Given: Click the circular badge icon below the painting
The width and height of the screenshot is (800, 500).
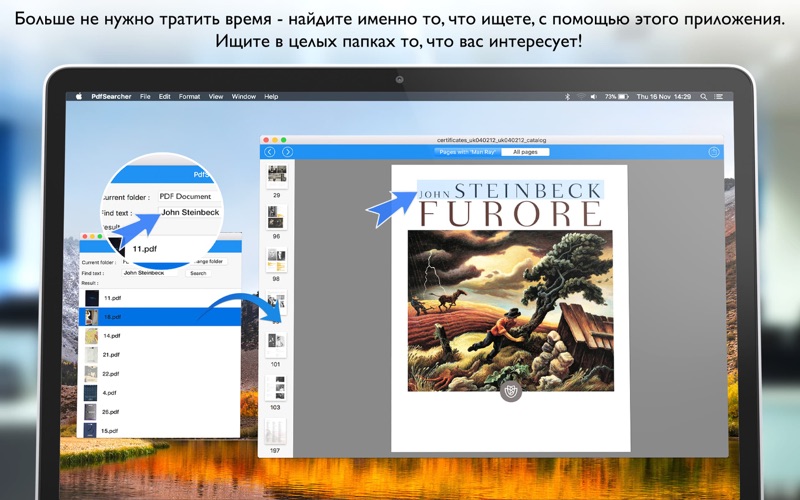Looking at the screenshot, I should pos(511,391).
